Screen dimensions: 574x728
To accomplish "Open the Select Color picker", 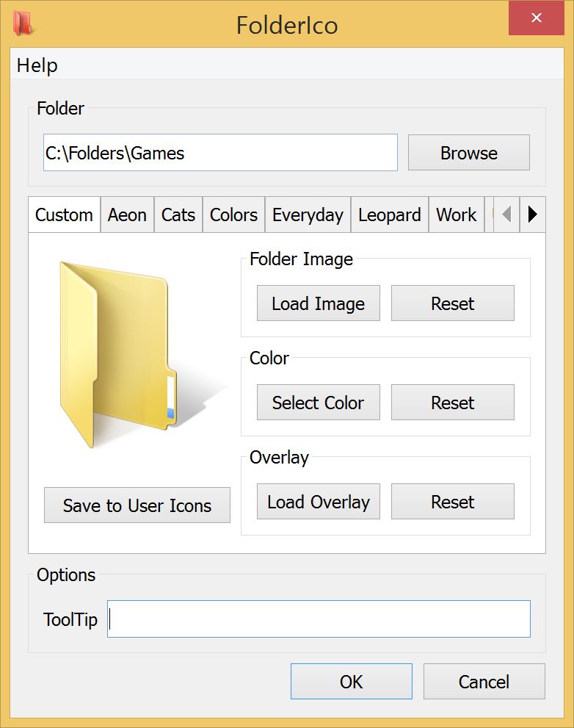I will (x=318, y=403).
